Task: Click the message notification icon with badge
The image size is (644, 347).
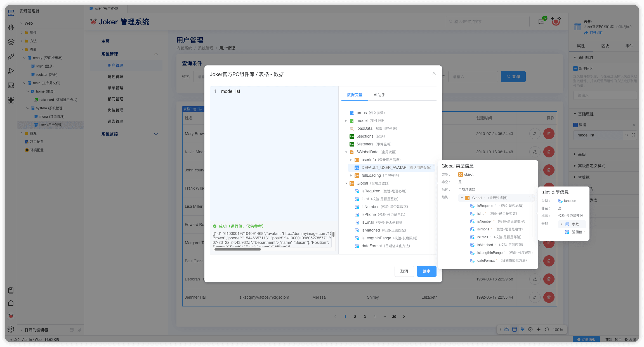Action: (x=541, y=22)
